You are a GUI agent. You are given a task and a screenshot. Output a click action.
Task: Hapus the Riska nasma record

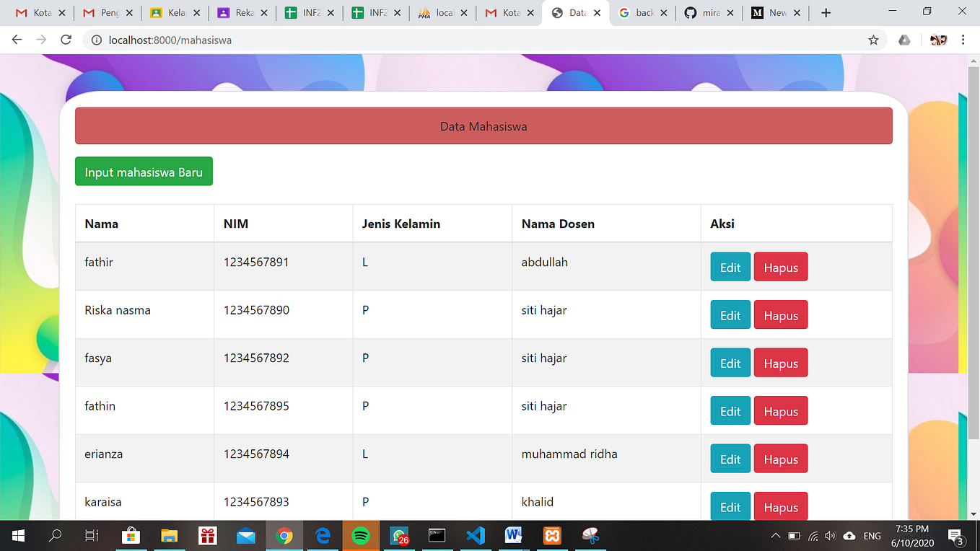780,314
